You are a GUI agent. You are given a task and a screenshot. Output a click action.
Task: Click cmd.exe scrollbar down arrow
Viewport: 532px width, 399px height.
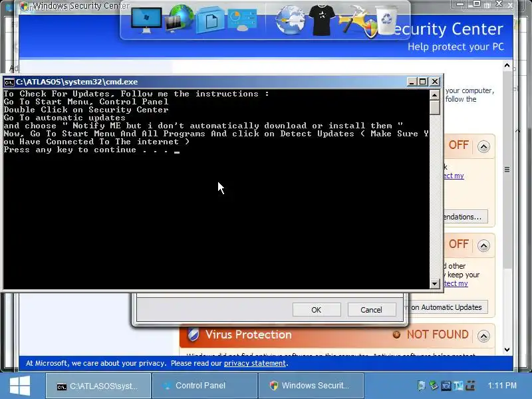435,284
